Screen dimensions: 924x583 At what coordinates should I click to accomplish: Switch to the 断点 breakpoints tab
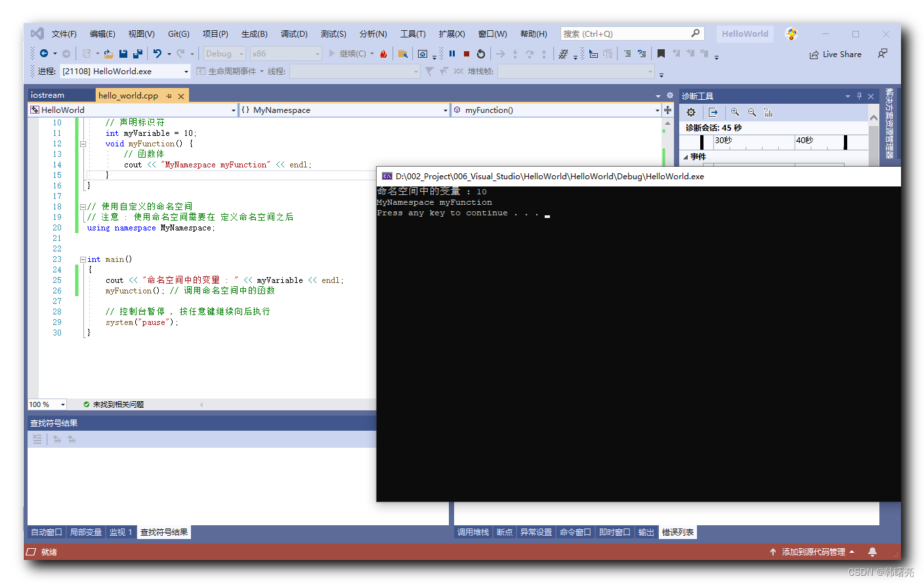(505, 532)
